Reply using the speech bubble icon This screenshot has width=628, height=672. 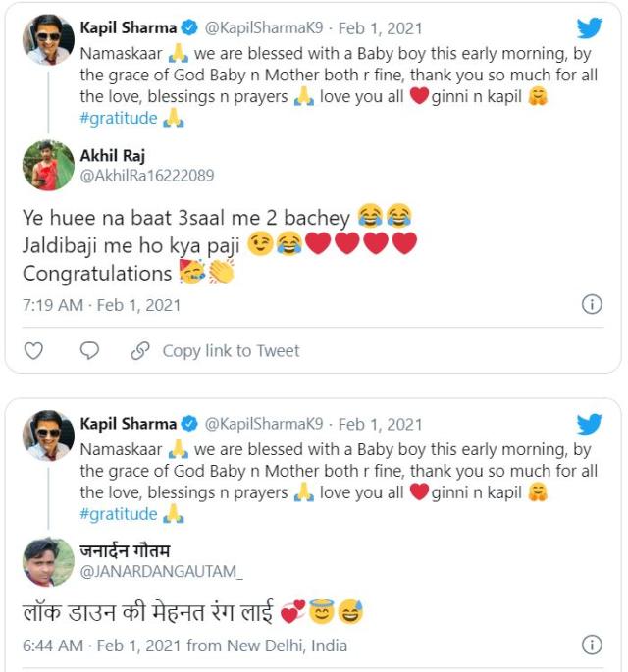coord(89,350)
